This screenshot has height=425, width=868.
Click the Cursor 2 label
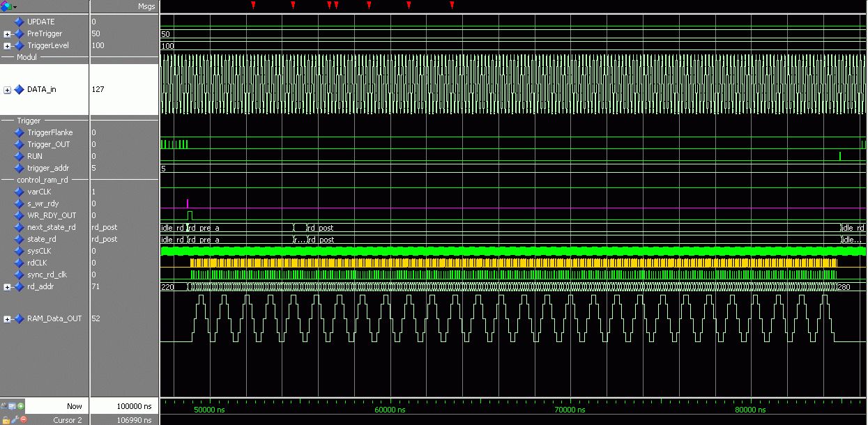coord(68,420)
